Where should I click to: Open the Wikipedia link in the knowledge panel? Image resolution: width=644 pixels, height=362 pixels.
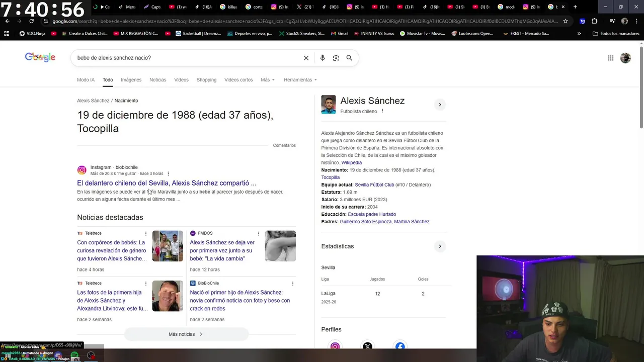[351, 163]
